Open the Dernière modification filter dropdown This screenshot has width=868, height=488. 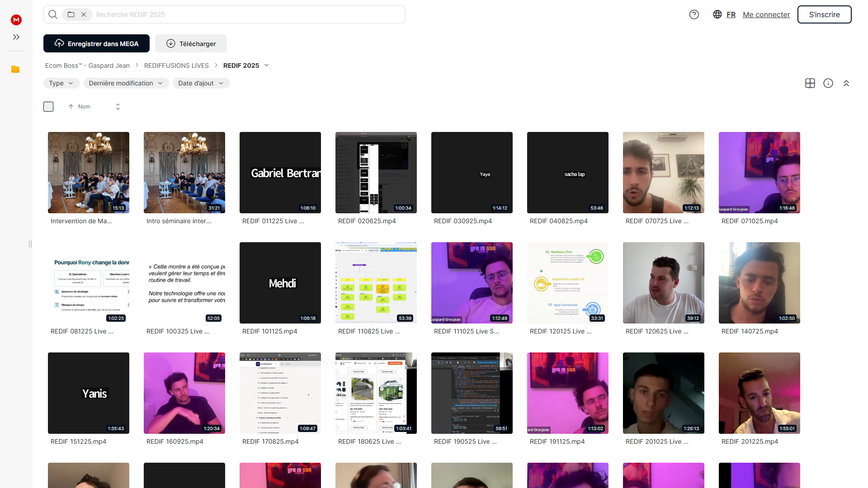coord(126,83)
